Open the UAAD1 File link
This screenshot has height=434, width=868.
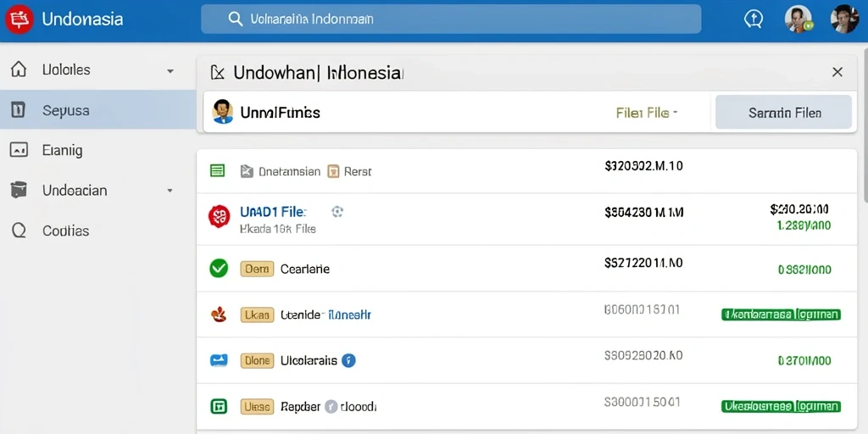click(x=273, y=211)
